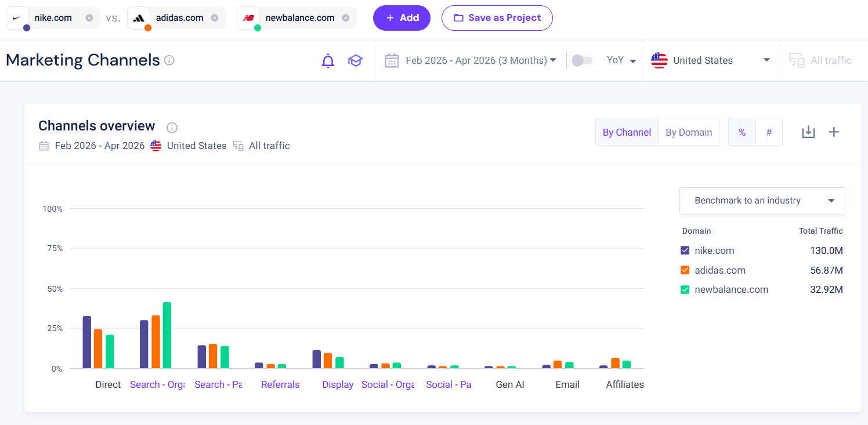The image size is (868, 425).
Task: Switch to By Channel view
Action: [627, 132]
